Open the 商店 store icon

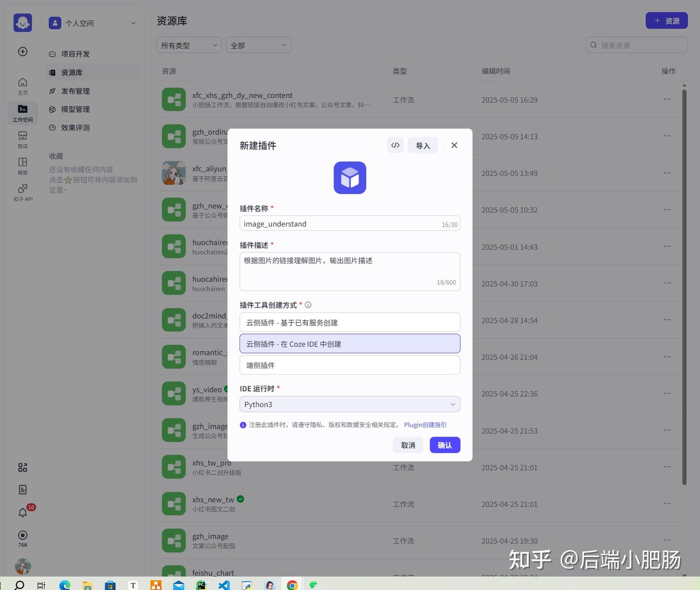(23, 139)
